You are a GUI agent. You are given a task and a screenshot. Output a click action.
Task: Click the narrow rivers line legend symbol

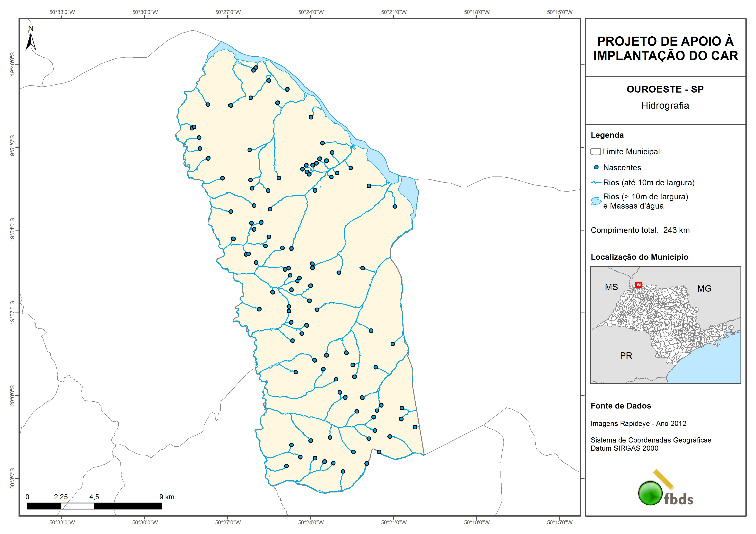point(596,183)
